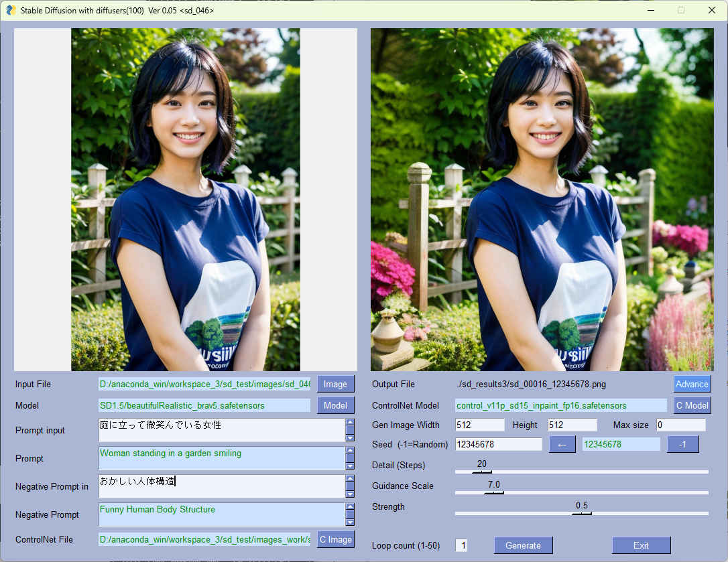
Task: Click the C Image button
Action: [x=335, y=539]
